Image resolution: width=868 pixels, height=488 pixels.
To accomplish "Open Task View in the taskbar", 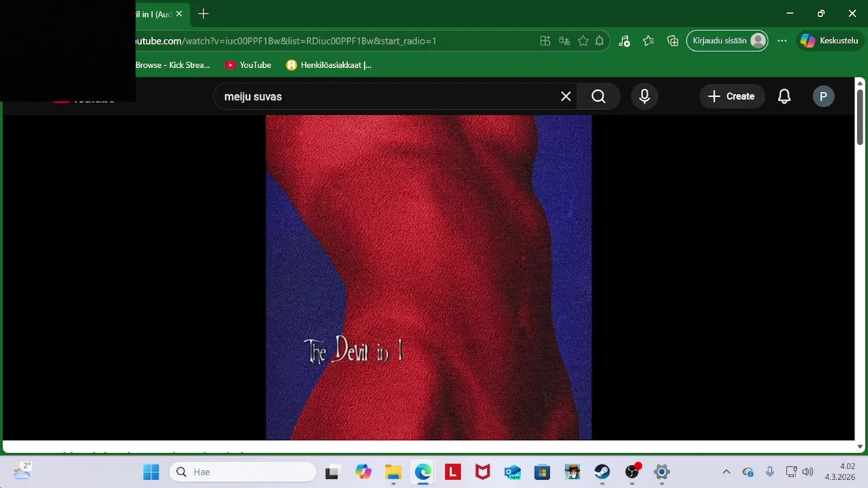I will (x=332, y=472).
